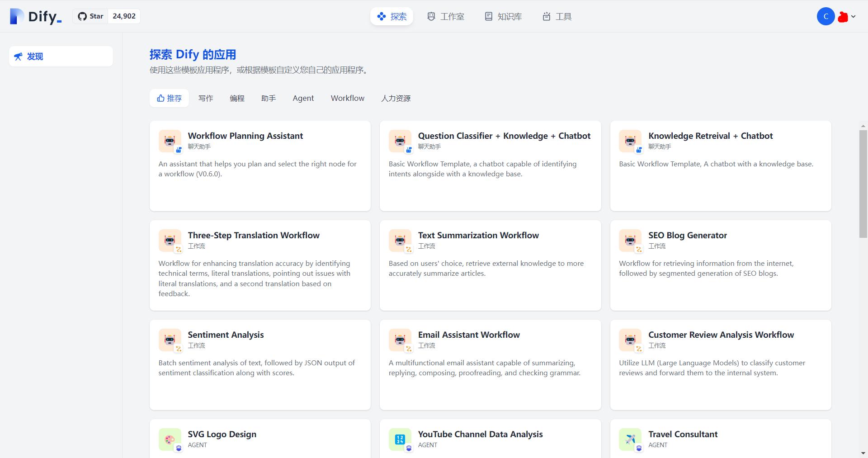Click the scrollbar up arrow
This screenshot has width=868, height=458.
pos(863,126)
